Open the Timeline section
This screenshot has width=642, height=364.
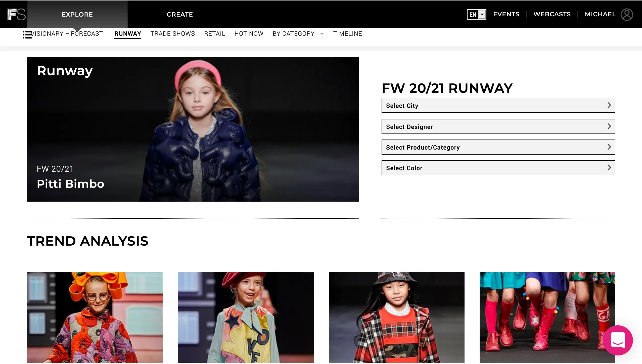pyautogui.click(x=348, y=34)
